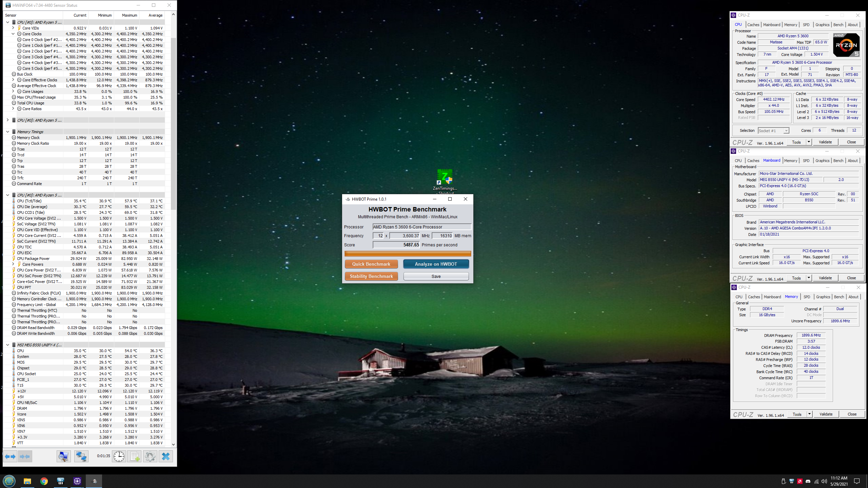The width and height of the screenshot is (868, 488).
Task: Click HWiNFO reset clock icon
Action: [x=119, y=456]
